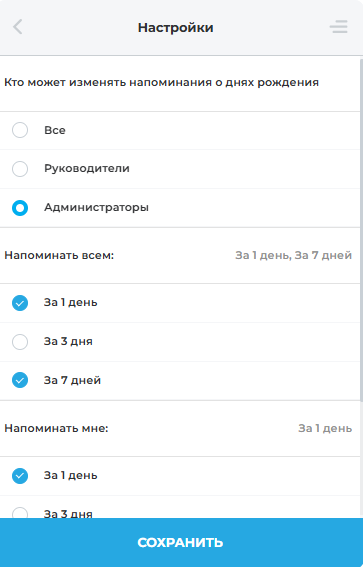Click heading Кто может изменять напоминания

[x=161, y=82]
